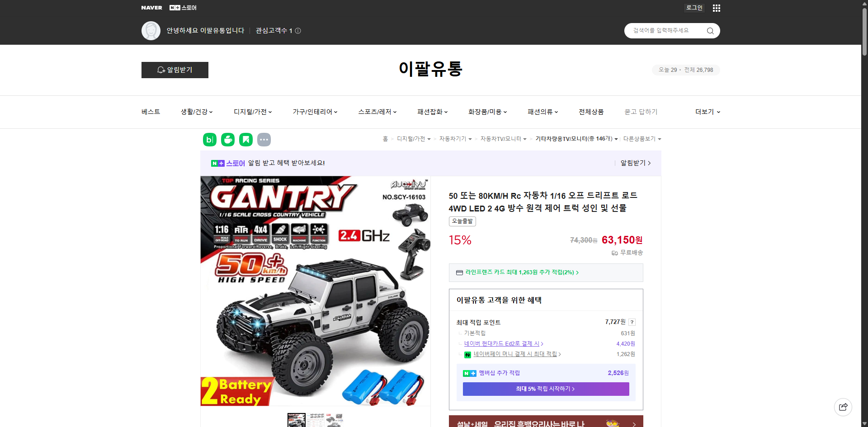Open the Naver services grid icon
Image resolution: width=868 pixels, height=427 pixels.
point(716,8)
